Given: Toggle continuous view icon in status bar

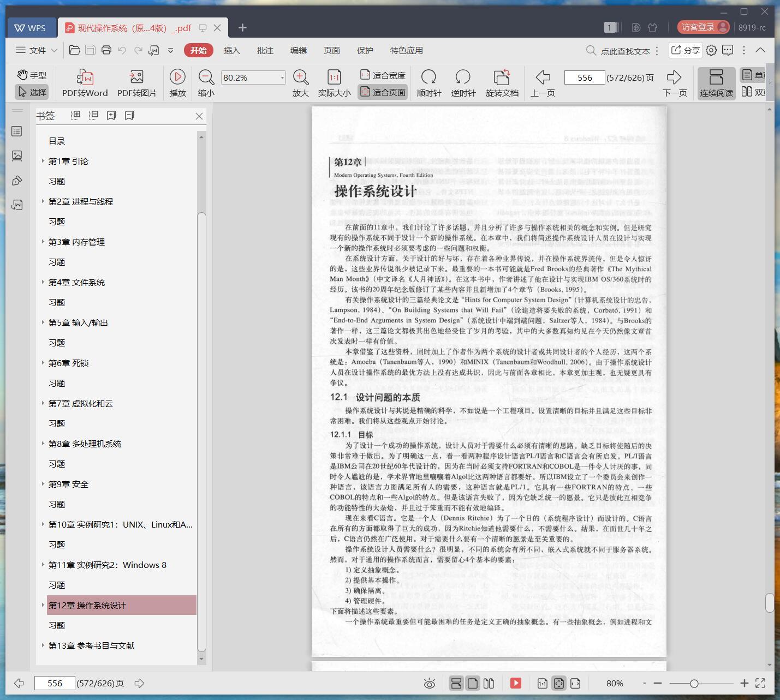Looking at the screenshot, I should tap(456, 683).
